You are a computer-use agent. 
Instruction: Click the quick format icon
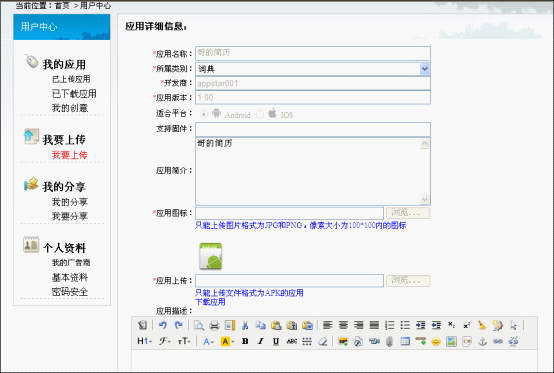(497, 325)
